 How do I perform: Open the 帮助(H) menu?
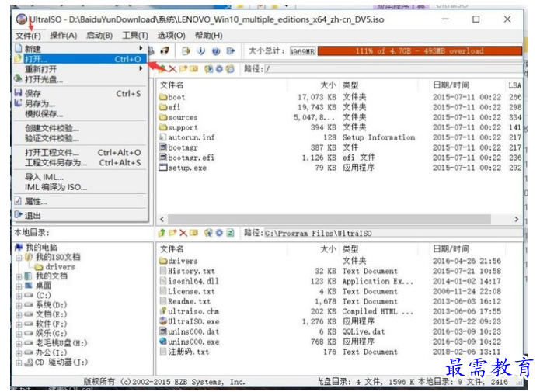pyautogui.click(x=209, y=36)
